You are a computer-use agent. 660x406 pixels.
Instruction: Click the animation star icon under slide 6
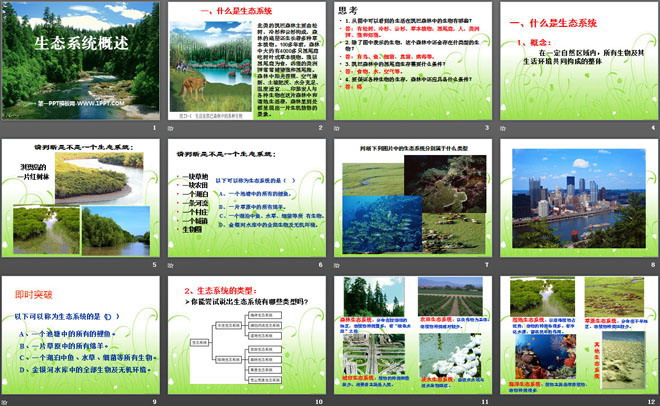170,265
